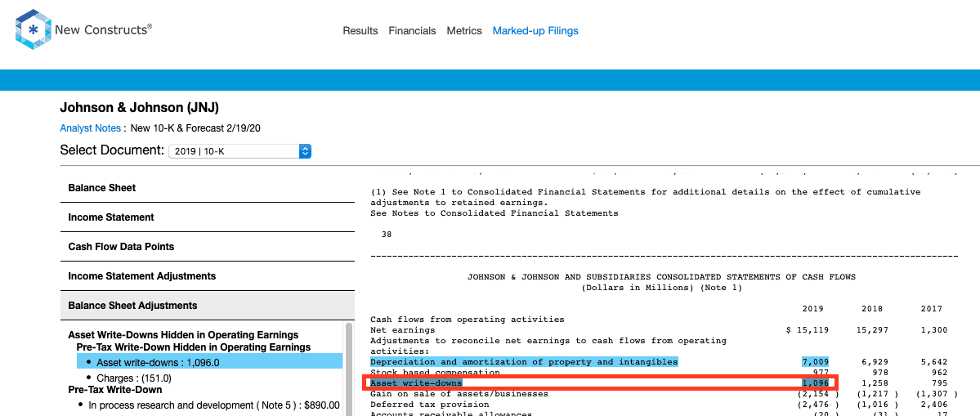Open the Results tab
980x416 pixels.
(x=360, y=30)
